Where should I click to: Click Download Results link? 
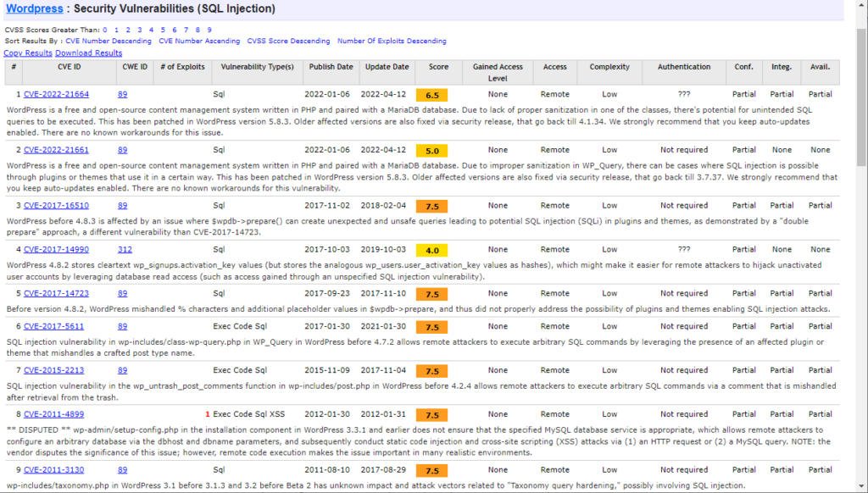click(x=88, y=53)
